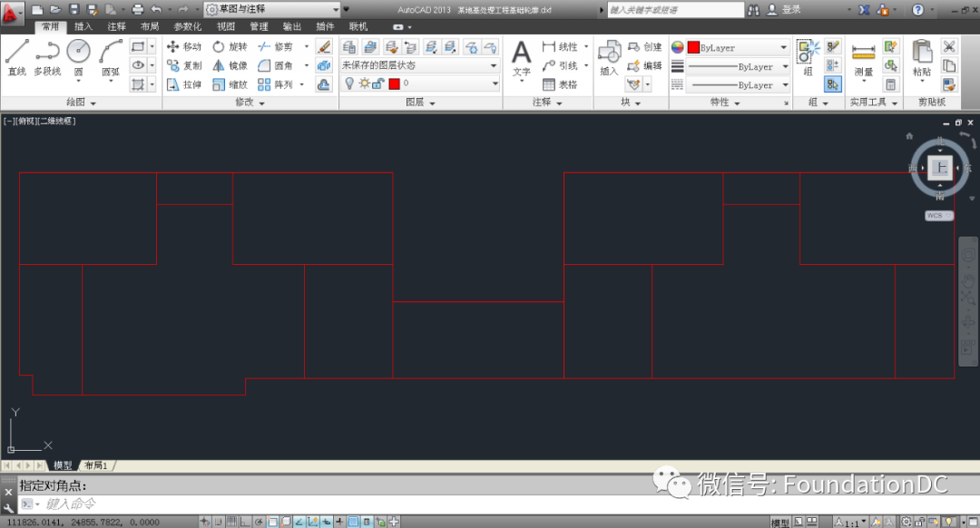Toggle group selection on/off button
This screenshot has height=528, width=980.
(x=832, y=84)
